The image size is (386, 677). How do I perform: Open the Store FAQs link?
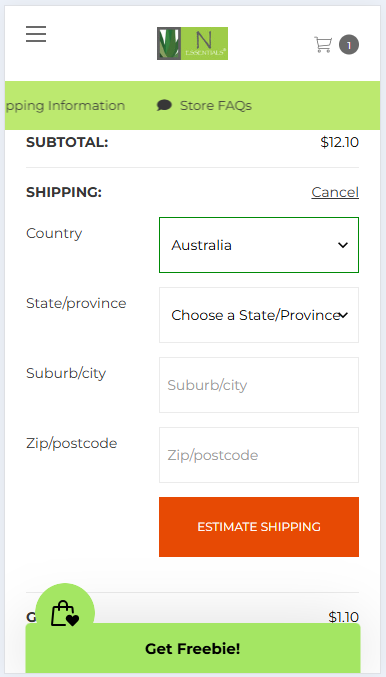[215, 105]
